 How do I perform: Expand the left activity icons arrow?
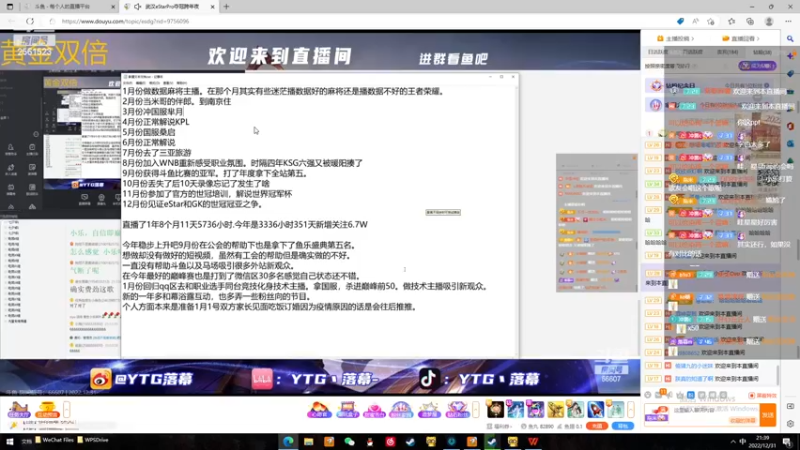[x=66, y=409]
